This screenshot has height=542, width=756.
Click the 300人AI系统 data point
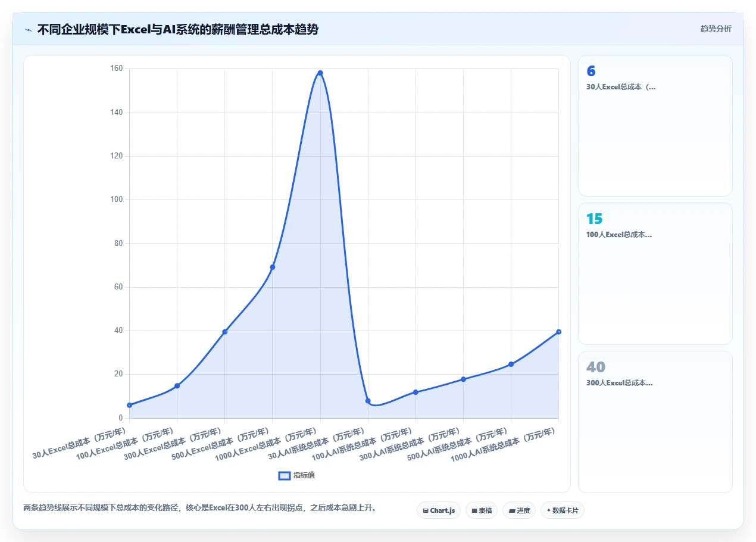click(x=463, y=379)
